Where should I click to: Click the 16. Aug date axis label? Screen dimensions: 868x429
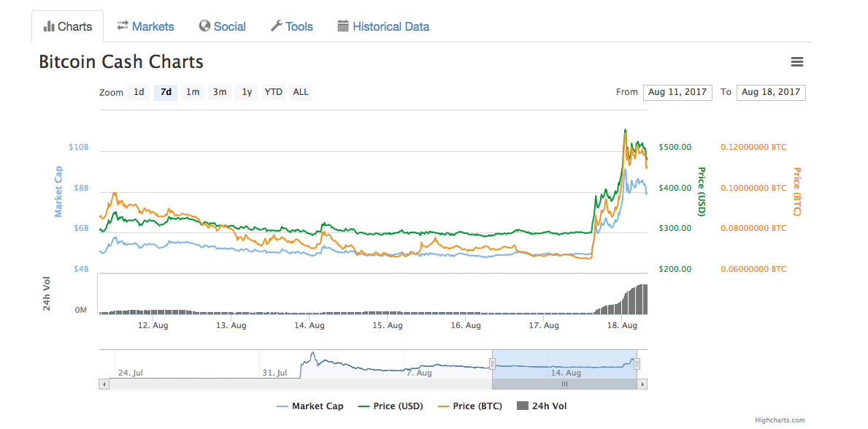(x=466, y=326)
